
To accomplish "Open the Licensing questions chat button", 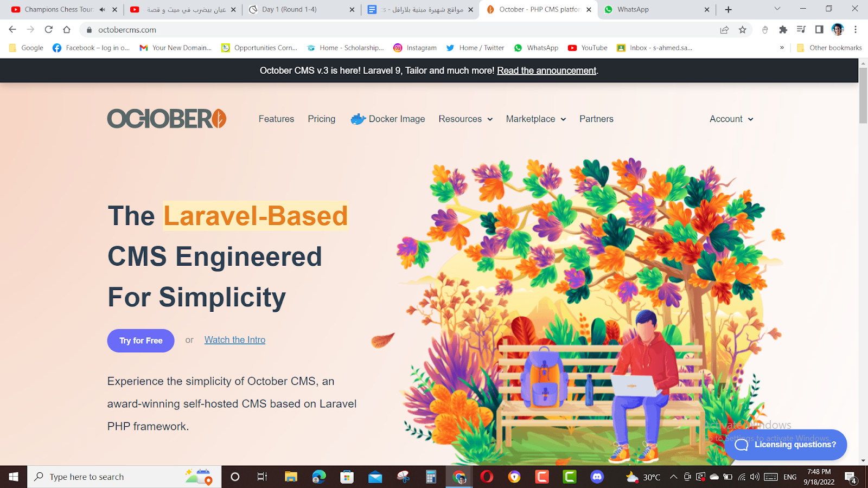I will click(x=786, y=445).
